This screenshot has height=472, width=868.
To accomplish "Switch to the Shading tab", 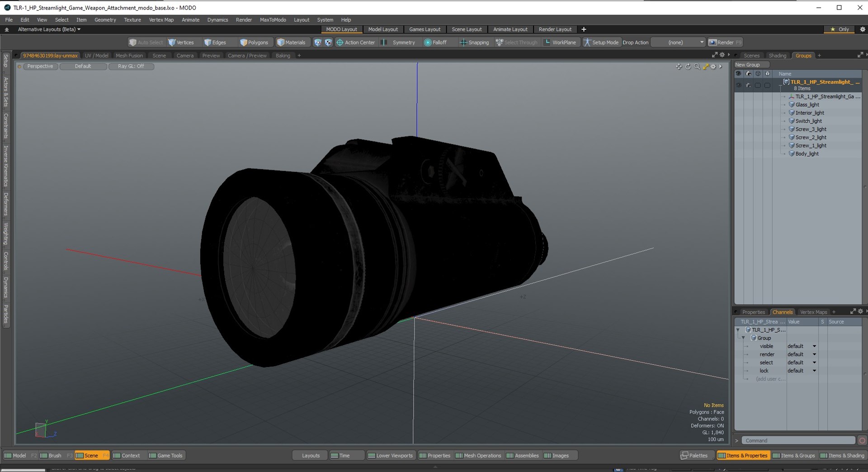I will (777, 55).
